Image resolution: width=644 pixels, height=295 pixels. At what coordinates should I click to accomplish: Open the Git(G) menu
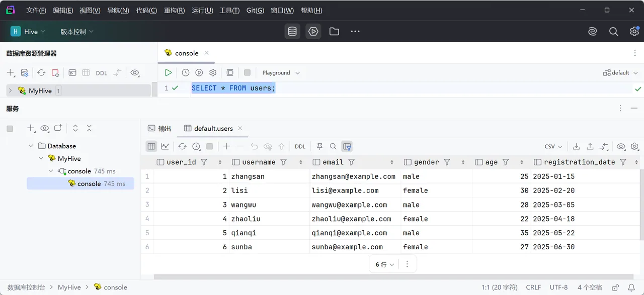click(x=255, y=10)
